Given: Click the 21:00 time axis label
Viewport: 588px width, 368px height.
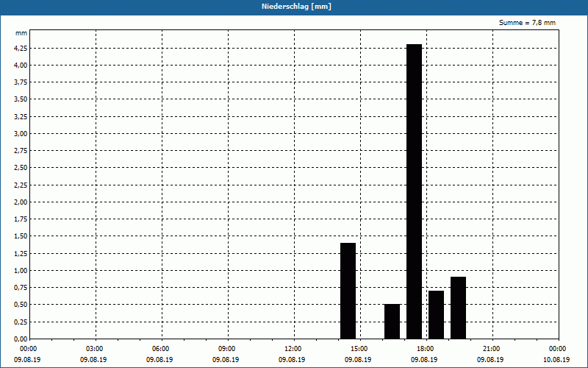Looking at the screenshot, I should tap(491, 349).
